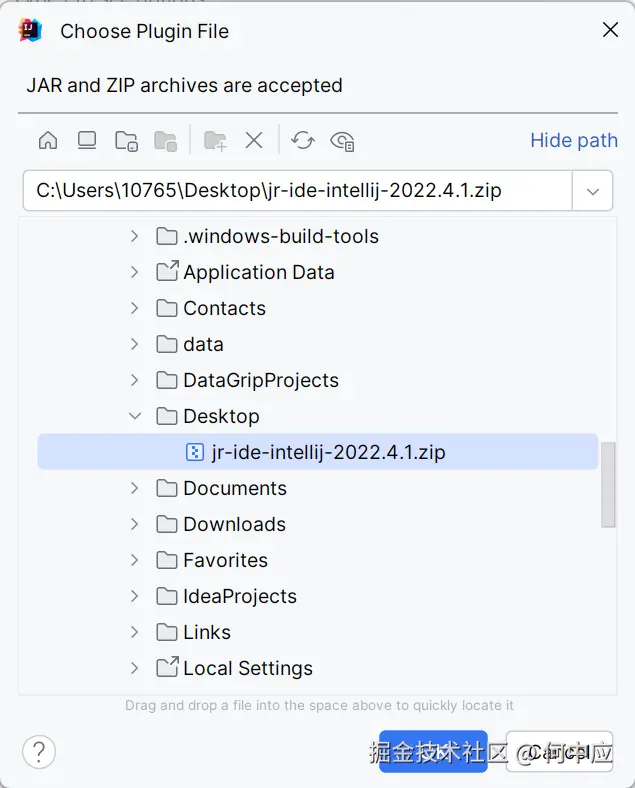Select the jr-ide-intellij-2022.4.1.zip file
The image size is (635, 788).
click(x=328, y=452)
